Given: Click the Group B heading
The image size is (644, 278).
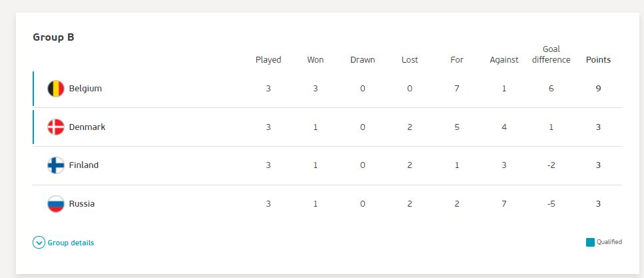Looking at the screenshot, I should (x=53, y=37).
